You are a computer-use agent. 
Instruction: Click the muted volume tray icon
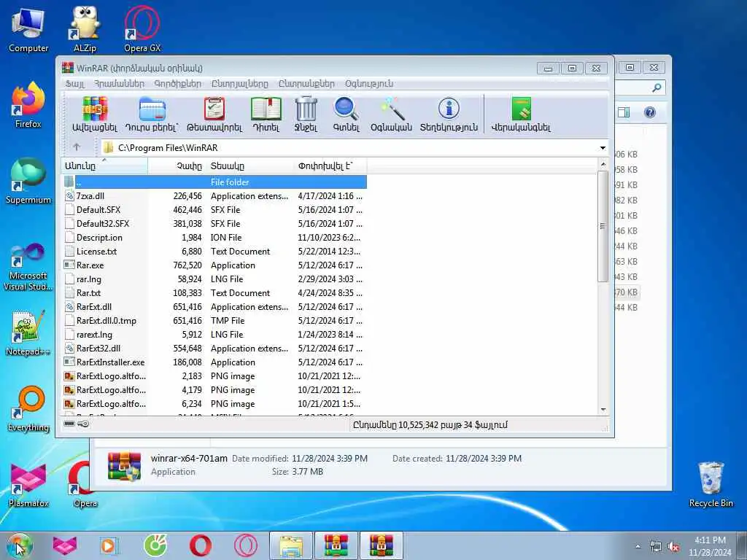click(673, 547)
